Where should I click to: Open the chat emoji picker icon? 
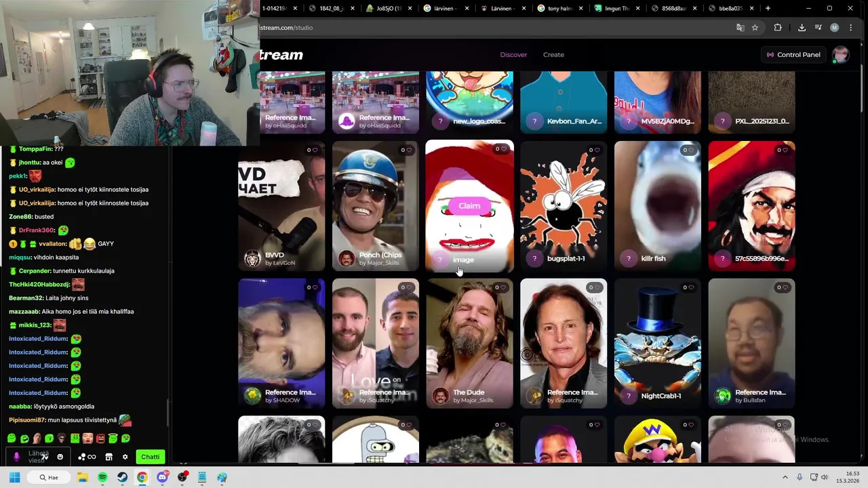pyautogui.click(x=60, y=457)
